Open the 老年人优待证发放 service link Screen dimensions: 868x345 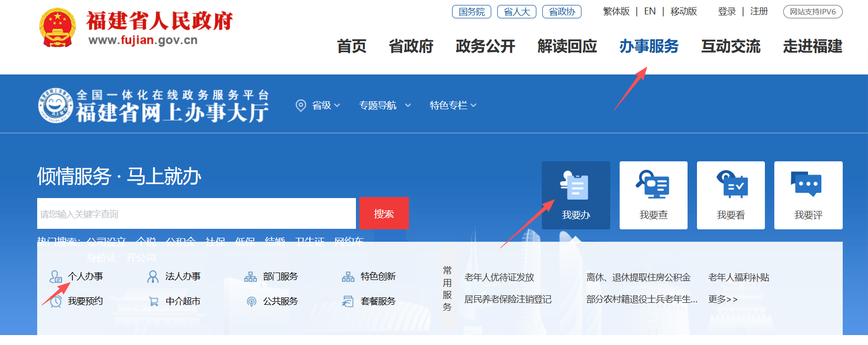coord(499,277)
